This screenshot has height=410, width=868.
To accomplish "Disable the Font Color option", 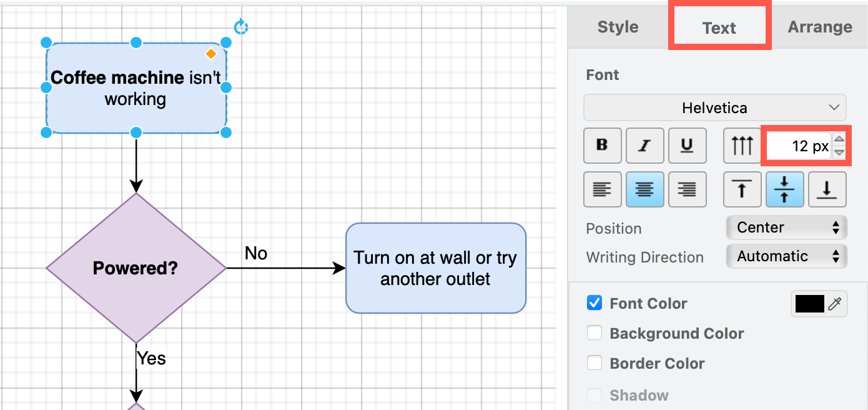I will tap(594, 303).
